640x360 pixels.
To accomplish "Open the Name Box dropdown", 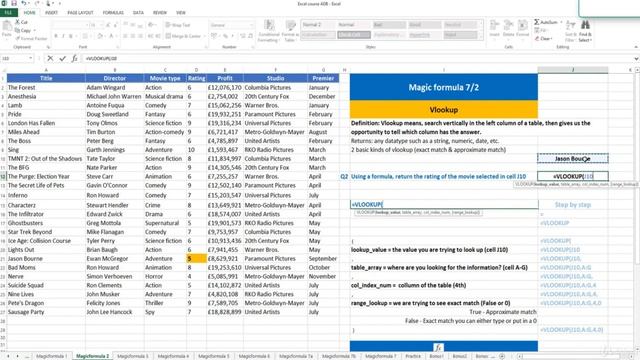I will coord(31,59).
